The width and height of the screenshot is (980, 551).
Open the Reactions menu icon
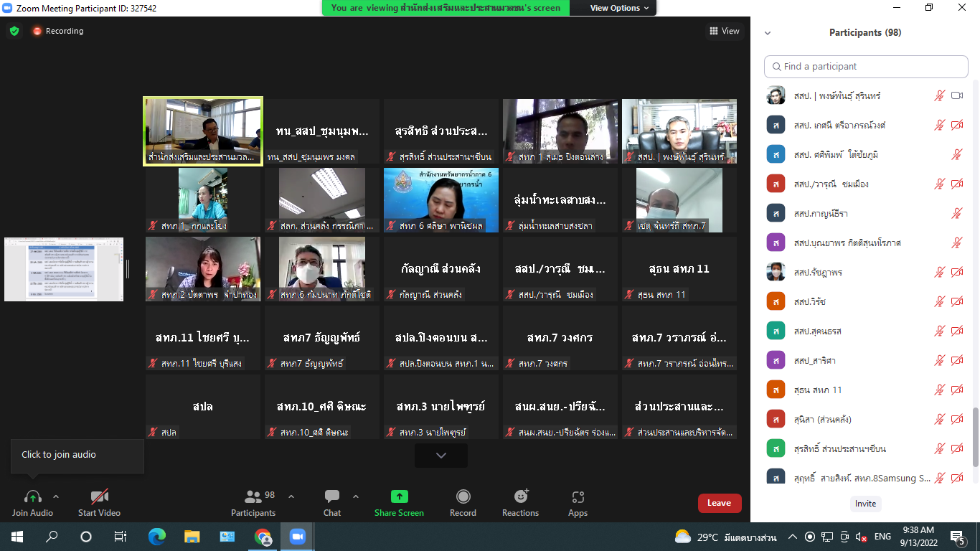521,496
